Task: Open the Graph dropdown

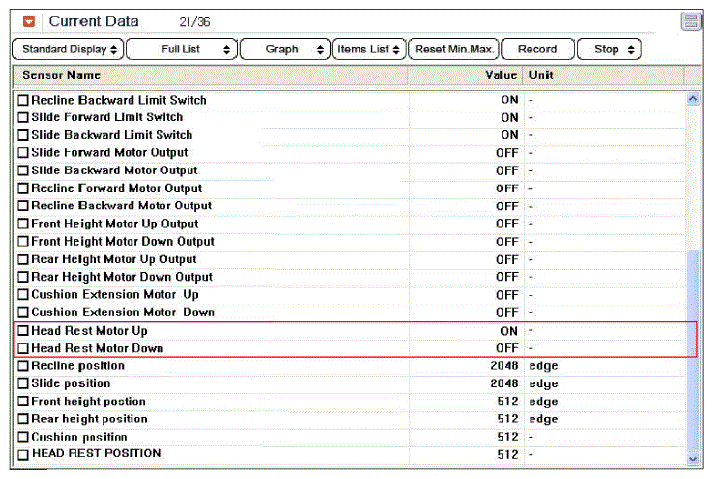Action: click(285, 49)
